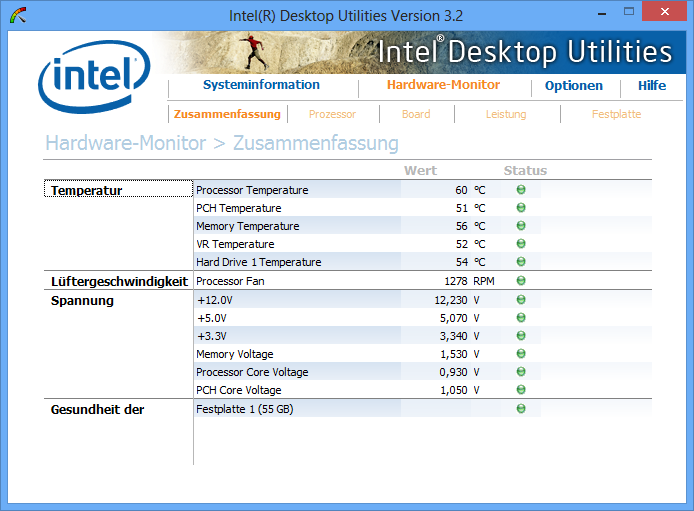
Task: Click the +3.3V row label
Action: (212, 336)
